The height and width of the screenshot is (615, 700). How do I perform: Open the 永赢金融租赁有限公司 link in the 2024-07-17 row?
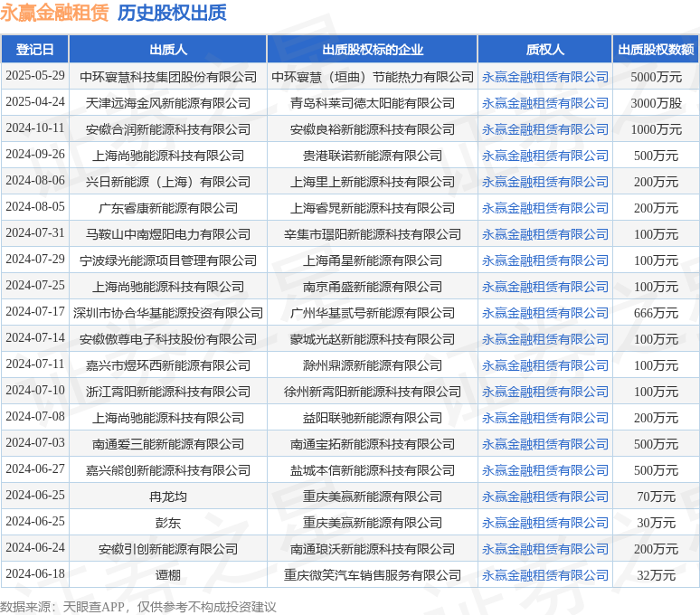click(x=545, y=313)
